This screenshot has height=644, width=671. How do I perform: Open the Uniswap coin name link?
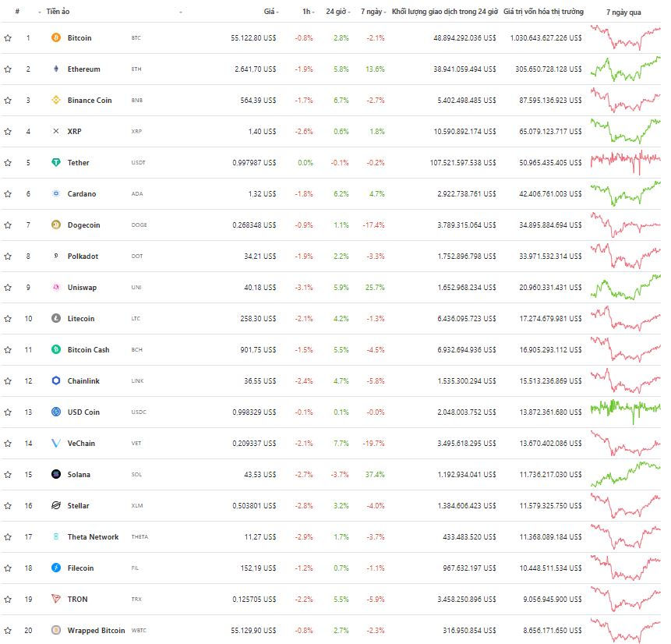click(x=82, y=288)
